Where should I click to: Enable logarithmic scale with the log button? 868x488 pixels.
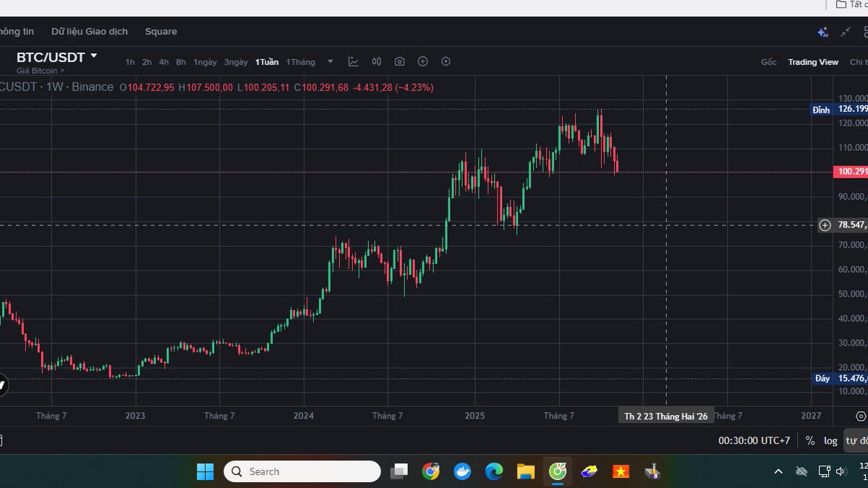coord(830,440)
